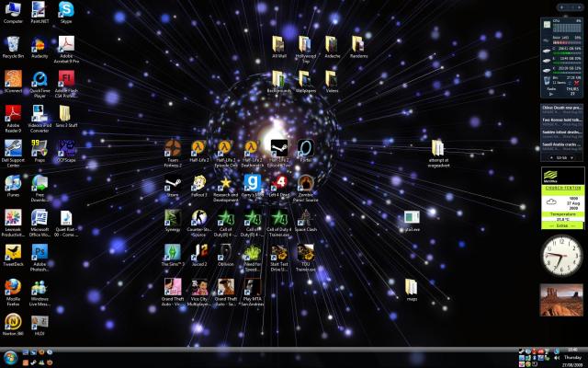Image resolution: width=588 pixels, height=368 pixels.
Task: Launch the Synergy shortcut
Action: pyautogui.click(x=173, y=220)
